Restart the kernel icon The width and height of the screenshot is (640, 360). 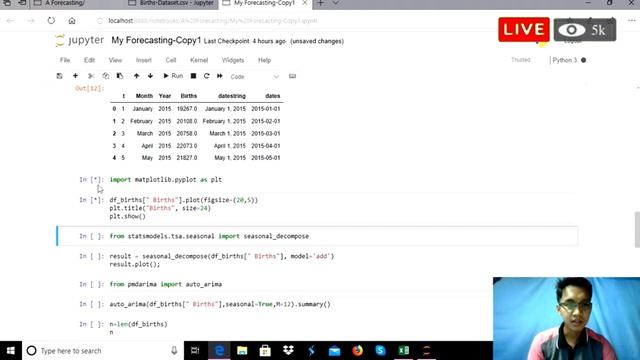[x=207, y=76]
